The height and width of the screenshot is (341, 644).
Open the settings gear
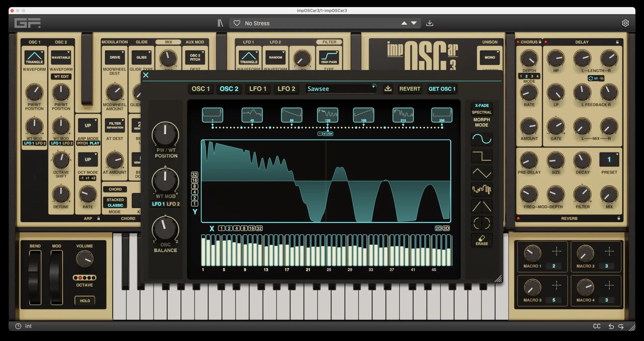pos(625,23)
